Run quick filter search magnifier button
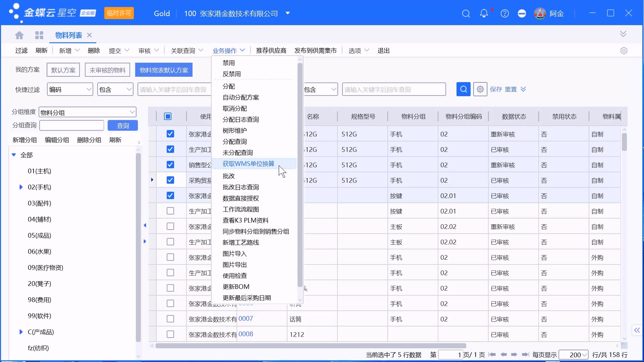The height and width of the screenshot is (362, 644). coord(464,89)
